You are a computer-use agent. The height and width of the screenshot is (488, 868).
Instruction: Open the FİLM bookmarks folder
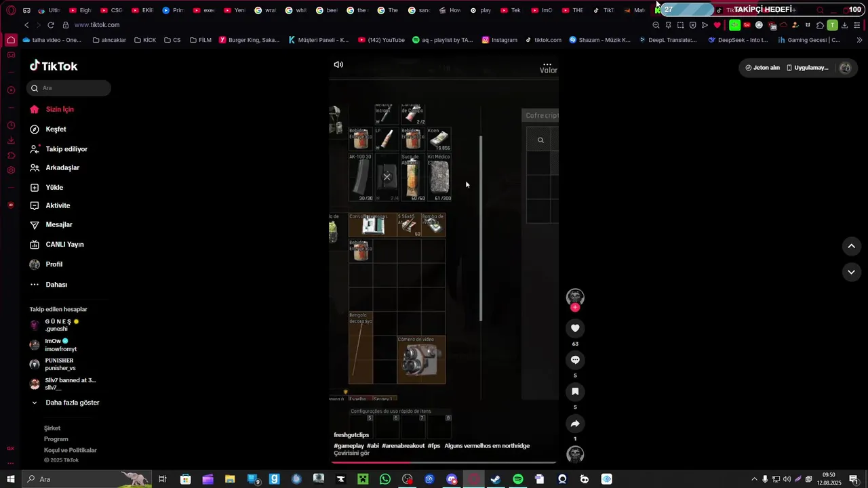pos(201,40)
